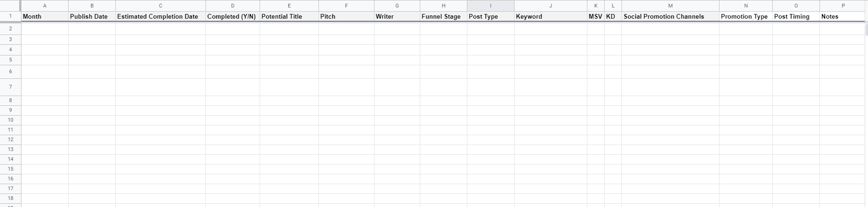Select the Month header cell
The height and width of the screenshot is (207, 868).
(44, 16)
